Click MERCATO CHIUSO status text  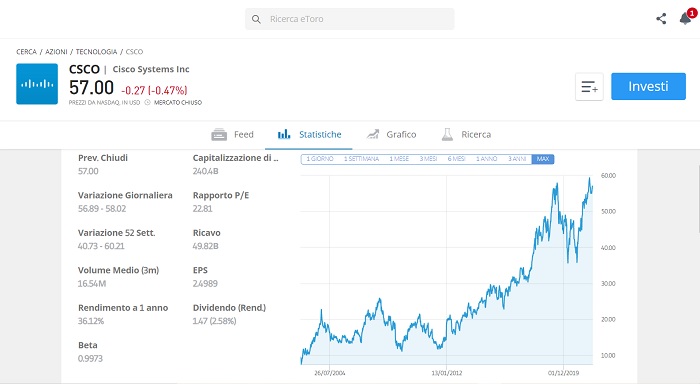pos(178,103)
